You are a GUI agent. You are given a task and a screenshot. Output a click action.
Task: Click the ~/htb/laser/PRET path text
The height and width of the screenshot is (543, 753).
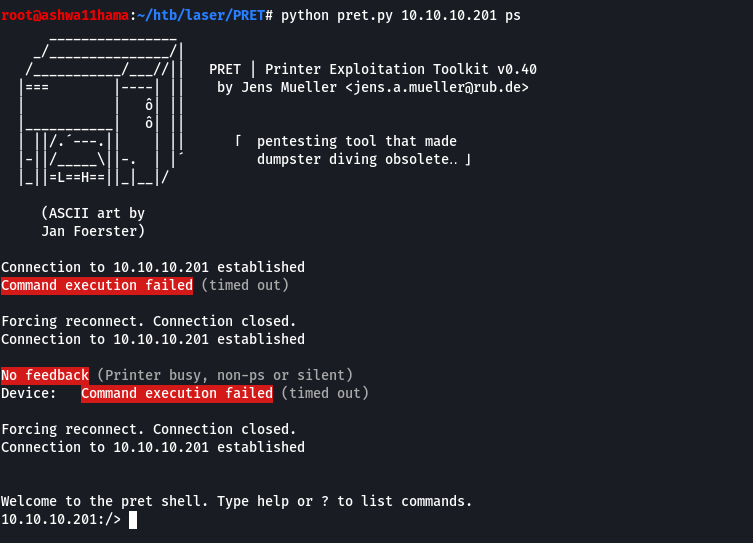201,15
